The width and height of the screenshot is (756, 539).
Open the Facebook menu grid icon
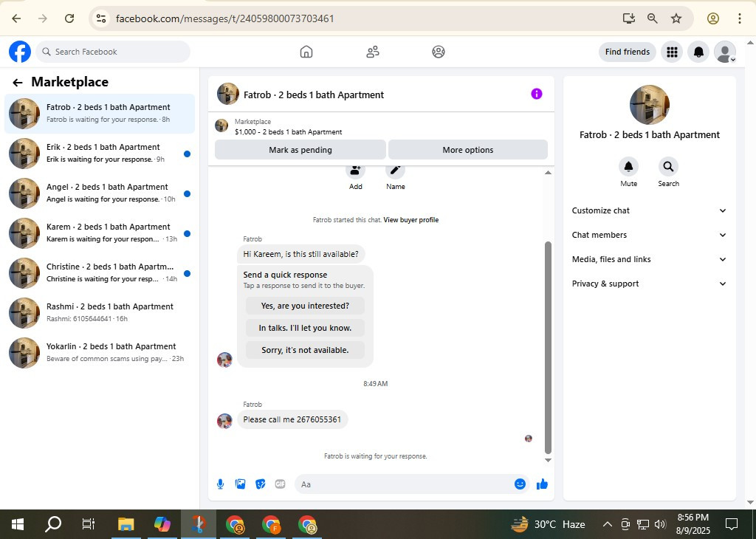(672, 52)
